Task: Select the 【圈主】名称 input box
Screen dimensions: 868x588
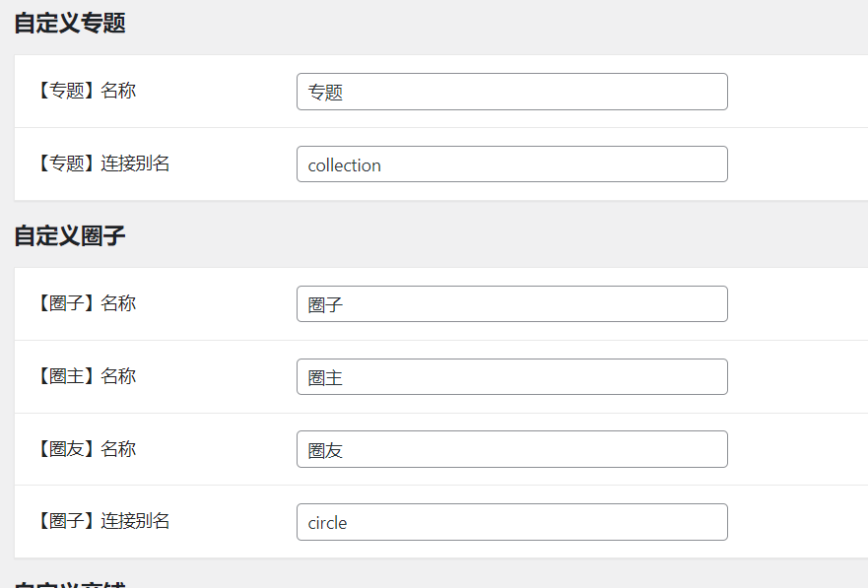Action: 512,376
